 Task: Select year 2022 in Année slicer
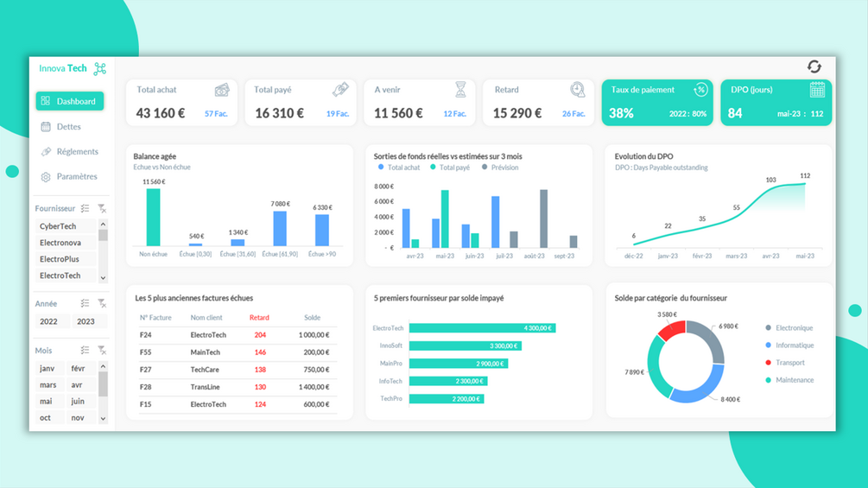(x=53, y=321)
